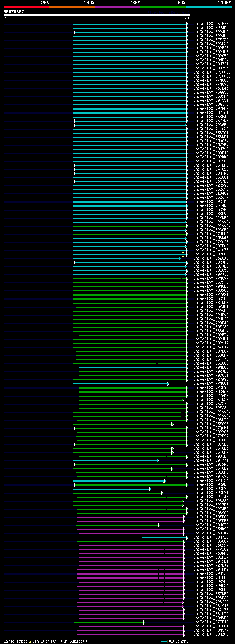Select hit label UniRef100_Q9C6E4

click(x=211, y=125)
